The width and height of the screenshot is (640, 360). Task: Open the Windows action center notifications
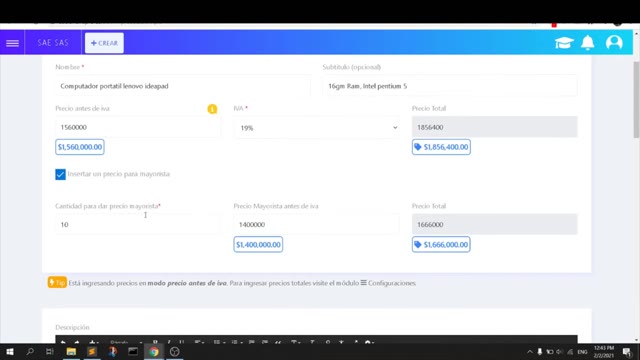pyautogui.click(x=627, y=352)
